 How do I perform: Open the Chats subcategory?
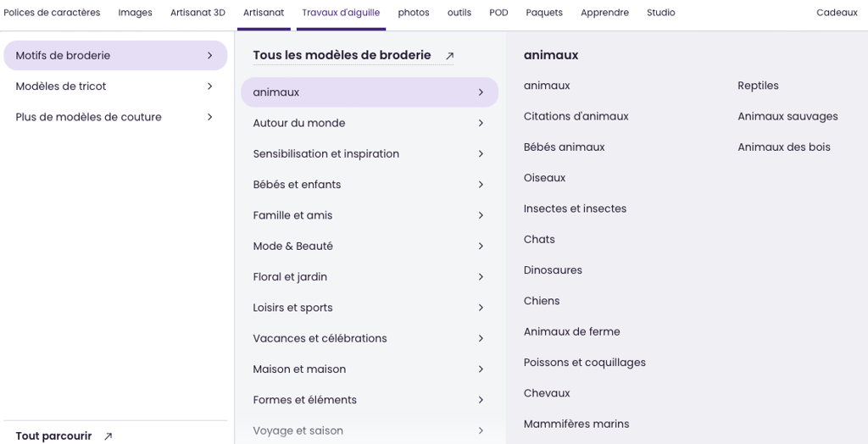point(539,240)
